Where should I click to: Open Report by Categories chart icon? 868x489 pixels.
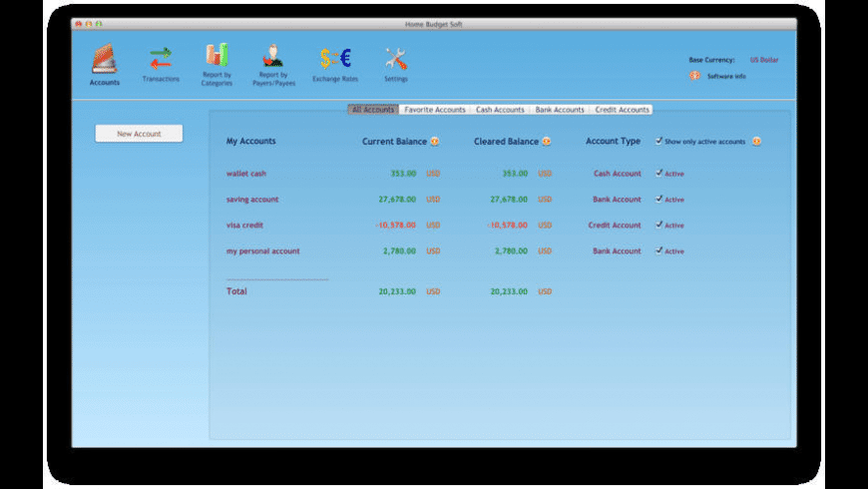217,55
